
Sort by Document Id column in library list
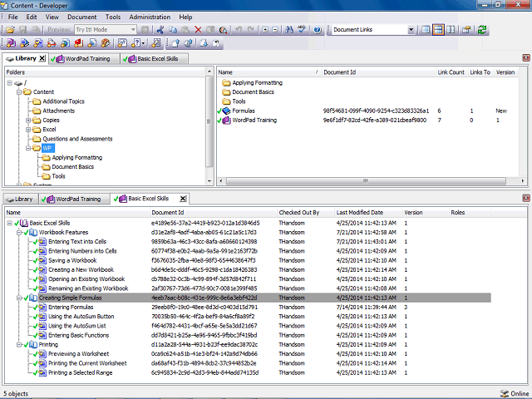[378, 72]
